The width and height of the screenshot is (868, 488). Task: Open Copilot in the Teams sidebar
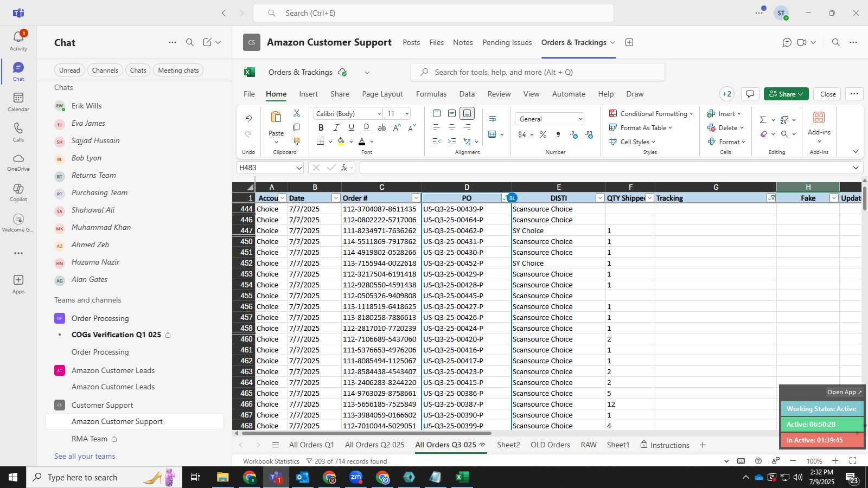tap(18, 192)
